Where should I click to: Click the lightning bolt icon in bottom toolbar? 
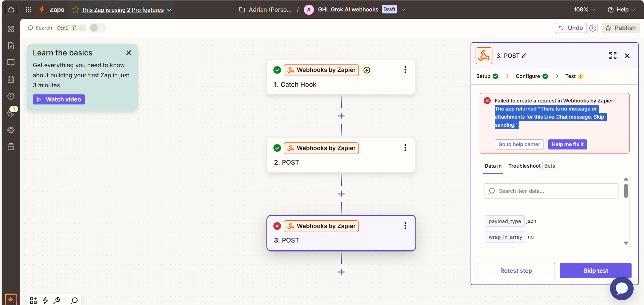coord(45,300)
